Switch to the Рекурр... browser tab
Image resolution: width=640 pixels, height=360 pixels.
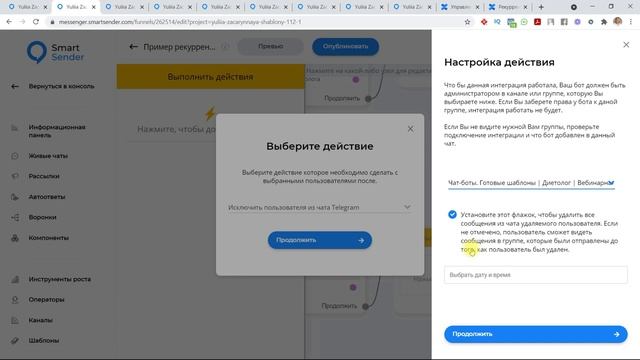(x=508, y=7)
